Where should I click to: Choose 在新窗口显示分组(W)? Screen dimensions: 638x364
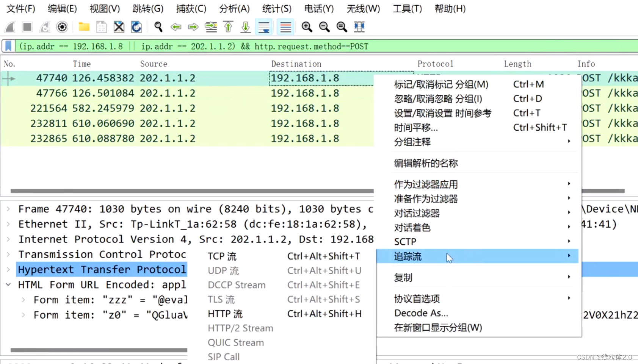(478, 328)
